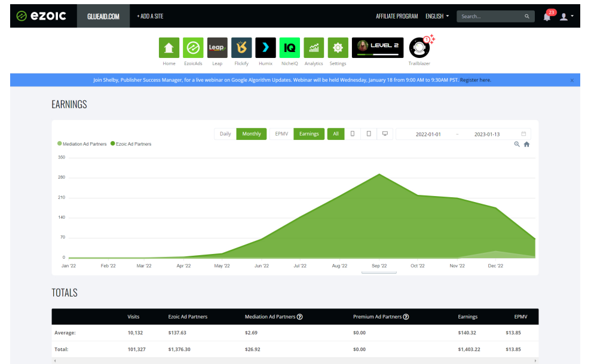Click the EPMV column header

coord(520,317)
